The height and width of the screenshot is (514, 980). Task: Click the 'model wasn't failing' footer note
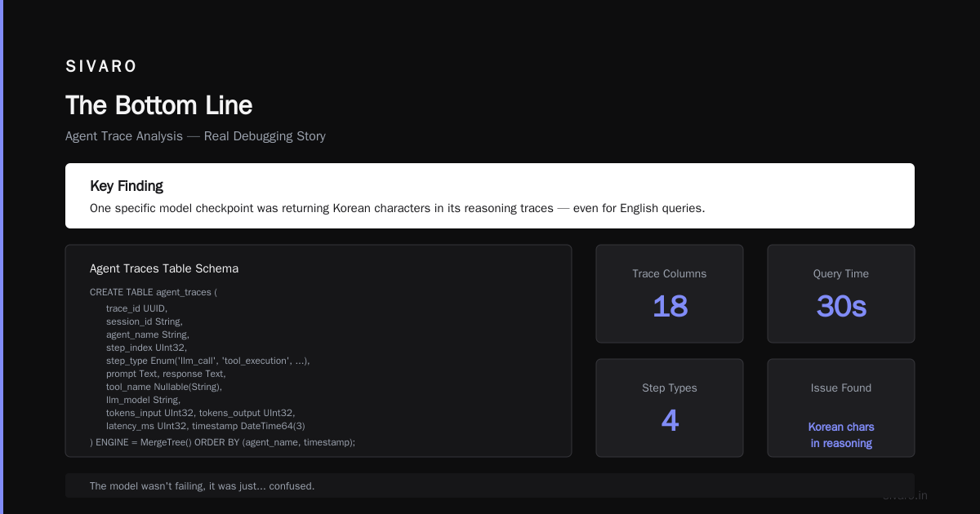(x=202, y=486)
